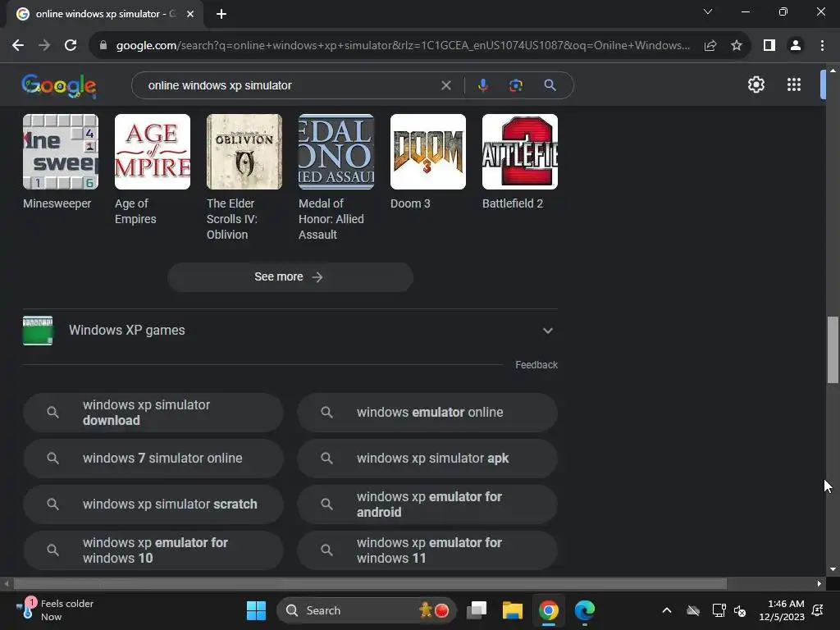The image size is (840, 630).
Task: Open Microsoft Edge from the taskbar
Action: 584,610
